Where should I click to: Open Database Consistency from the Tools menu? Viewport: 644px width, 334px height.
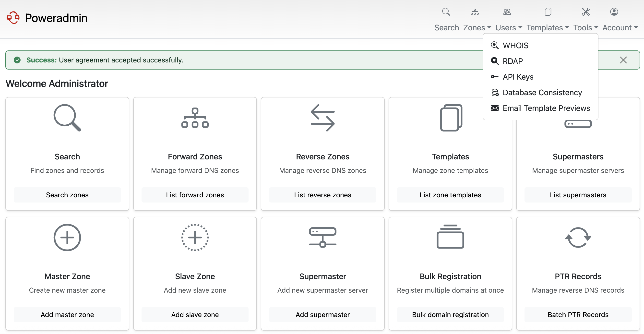(x=542, y=93)
